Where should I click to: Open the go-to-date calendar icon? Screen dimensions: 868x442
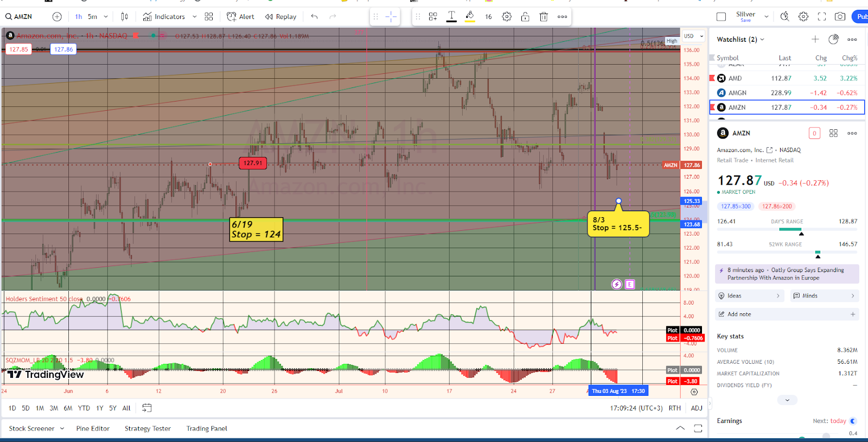point(147,408)
